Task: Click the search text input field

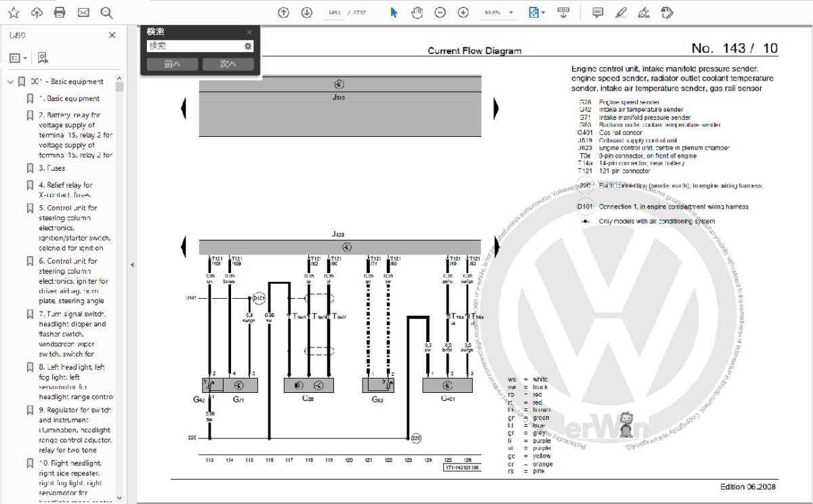Action: [x=194, y=46]
